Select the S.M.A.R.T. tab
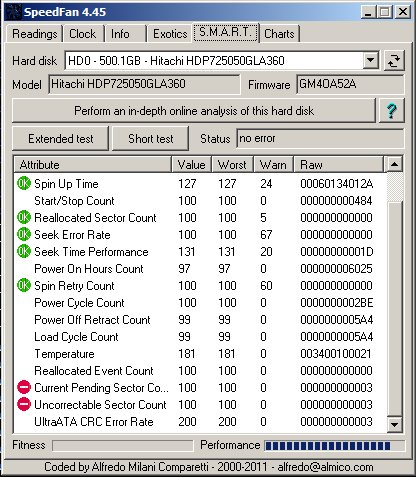416x477 pixels. (x=225, y=32)
